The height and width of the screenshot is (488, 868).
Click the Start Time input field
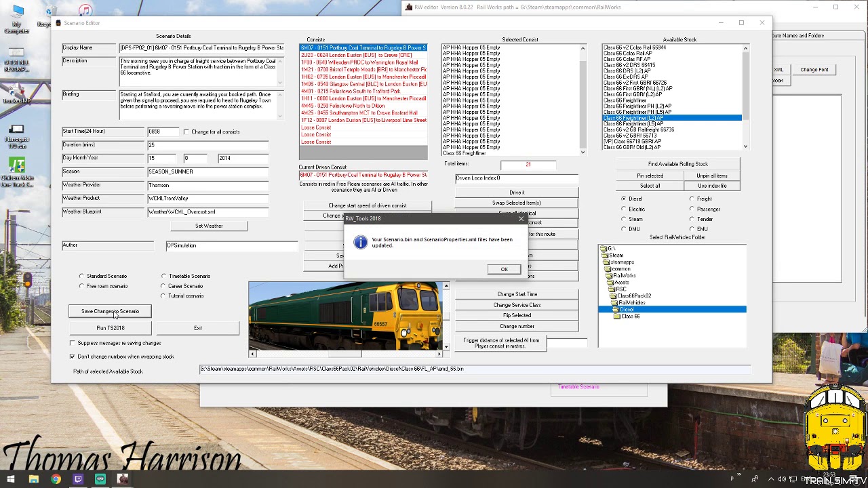click(x=163, y=131)
